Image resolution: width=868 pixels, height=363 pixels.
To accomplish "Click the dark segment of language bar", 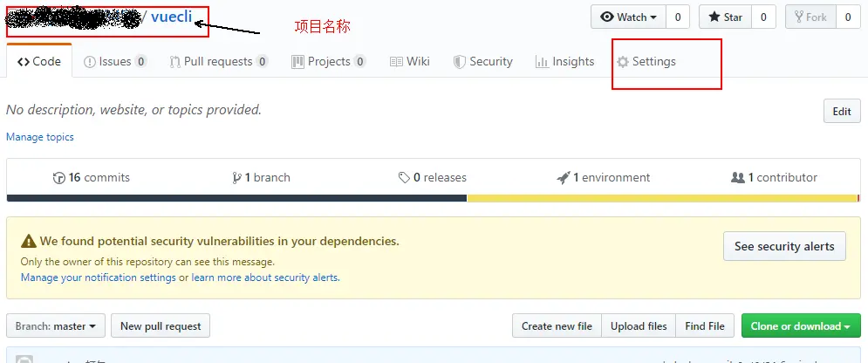I will click(237, 198).
